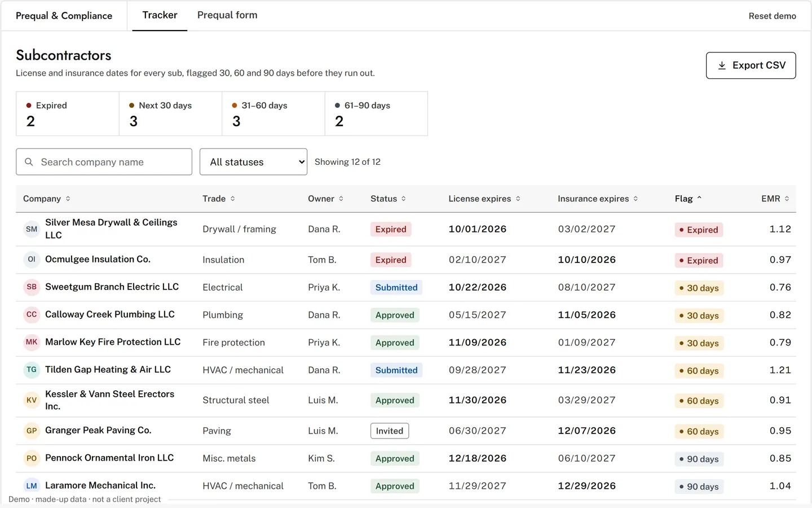
Task: Open Sweetgum Branch Electric LLC
Action: point(112,287)
